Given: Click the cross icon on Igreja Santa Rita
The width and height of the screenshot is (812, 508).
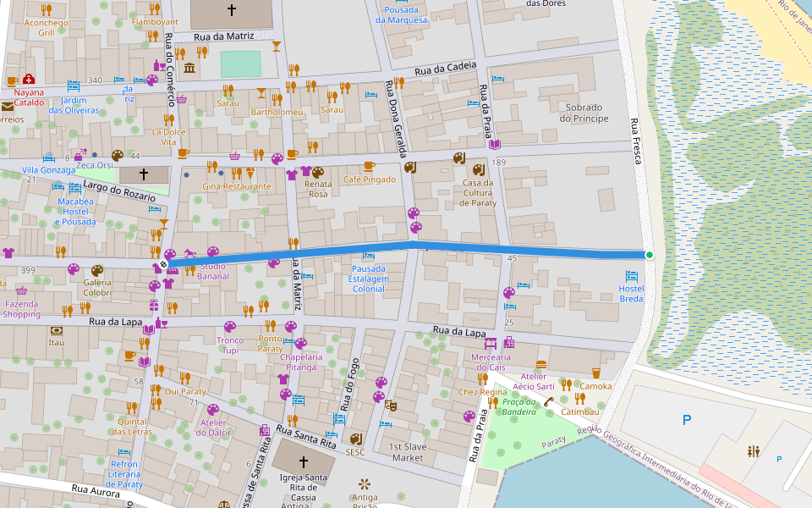Looking at the screenshot, I should [302, 463].
